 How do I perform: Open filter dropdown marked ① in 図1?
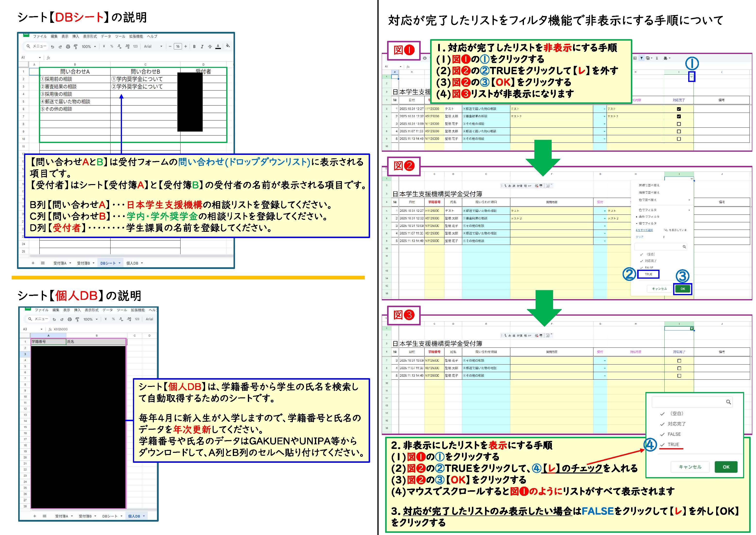pyautogui.click(x=691, y=77)
